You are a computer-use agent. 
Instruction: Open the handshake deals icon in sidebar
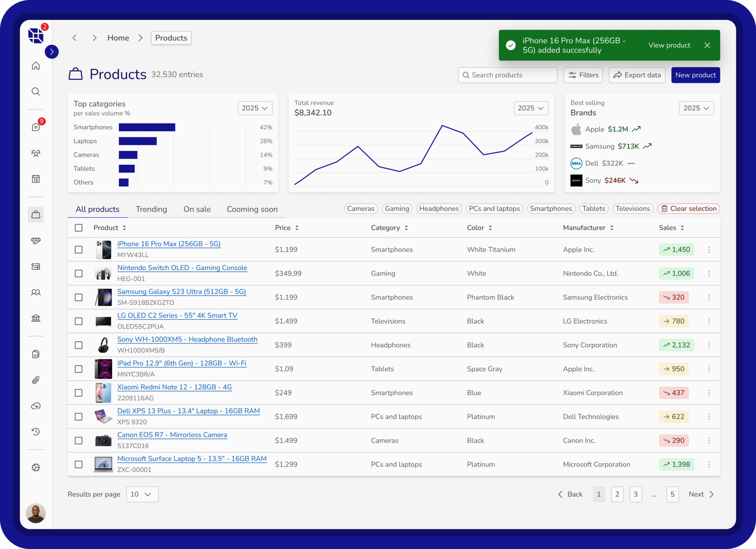click(x=36, y=240)
